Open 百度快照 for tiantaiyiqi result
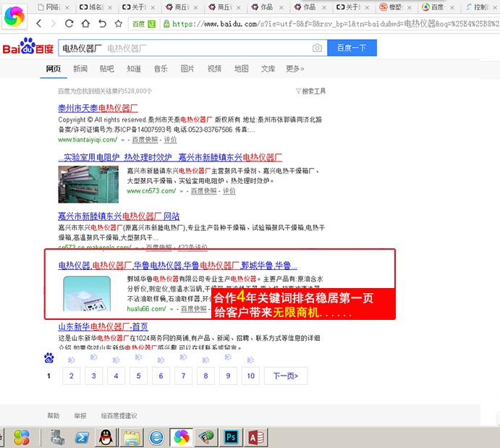Screen dimensions: 500x448 [x=145, y=140]
